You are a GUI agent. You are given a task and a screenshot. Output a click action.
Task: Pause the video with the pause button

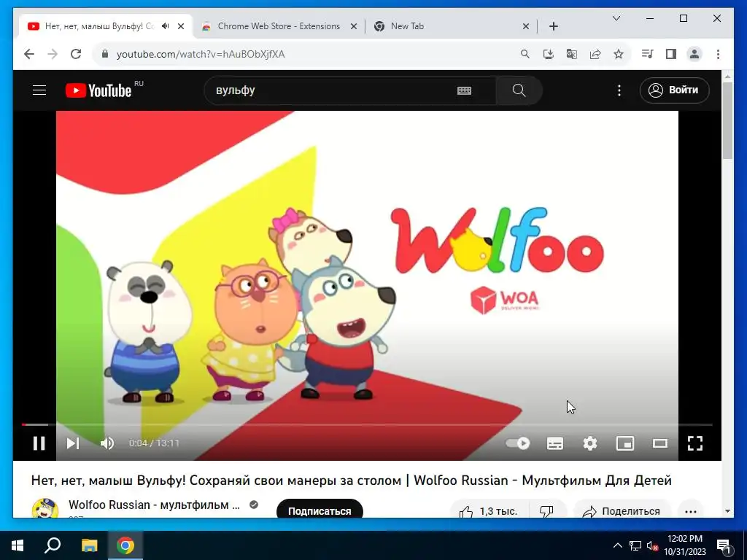click(x=39, y=443)
